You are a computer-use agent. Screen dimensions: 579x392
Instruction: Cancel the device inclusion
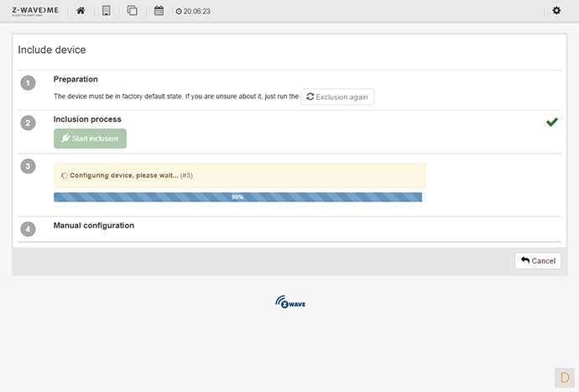pyautogui.click(x=538, y=261)
